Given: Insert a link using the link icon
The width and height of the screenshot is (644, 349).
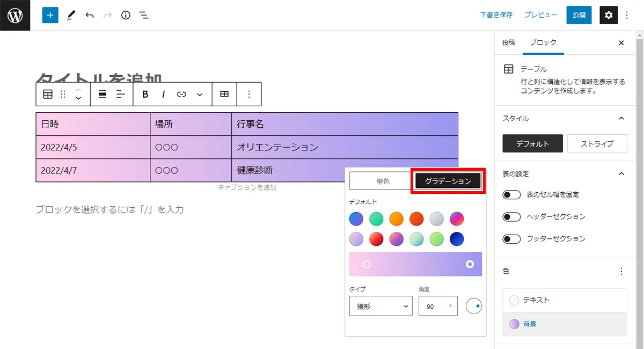Looking at the screenshot, I should (181, 94).
